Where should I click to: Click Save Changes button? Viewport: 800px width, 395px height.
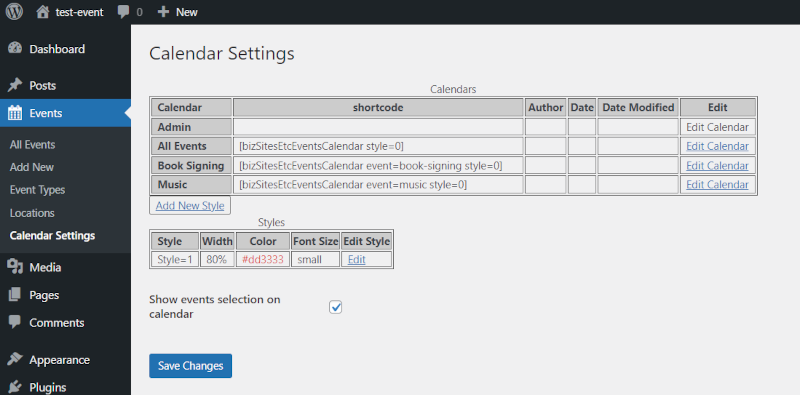[x=190, y=366]
